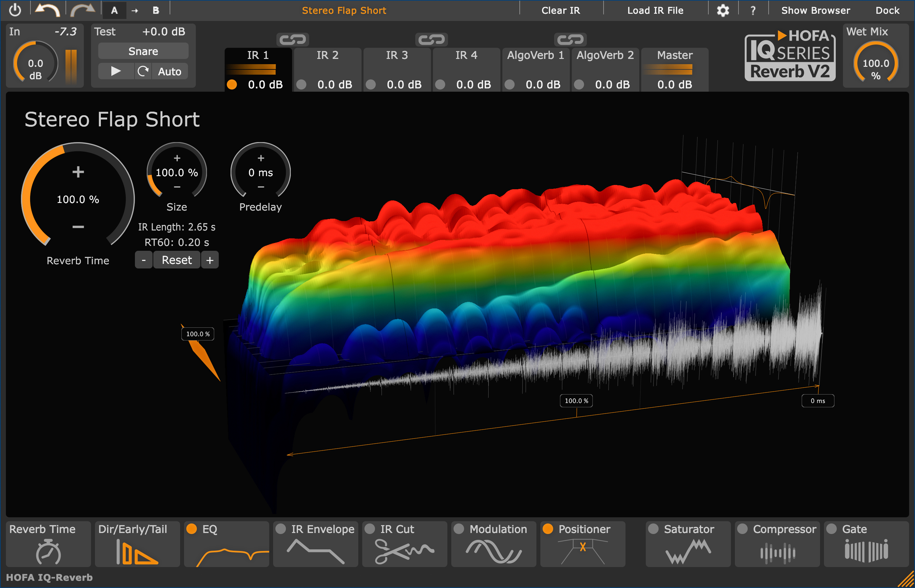Click the small plus button beside Reset
Screen dimensions: 915x588
click(x=210, y=260)
